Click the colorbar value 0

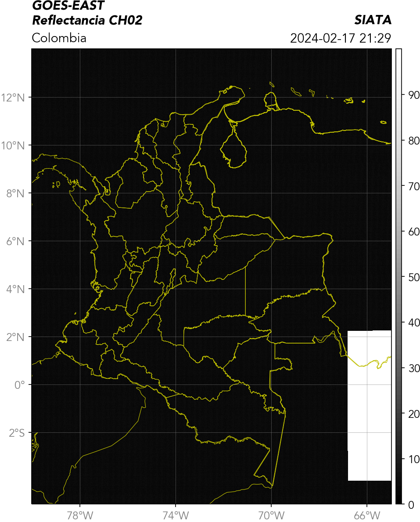point(411,505)
